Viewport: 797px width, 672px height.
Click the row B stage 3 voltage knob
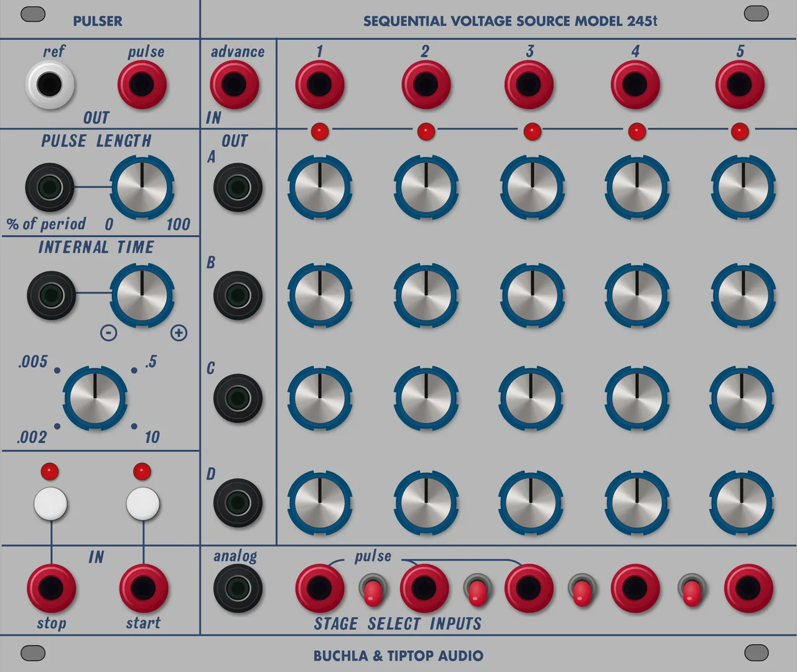[x=532, y=295]
